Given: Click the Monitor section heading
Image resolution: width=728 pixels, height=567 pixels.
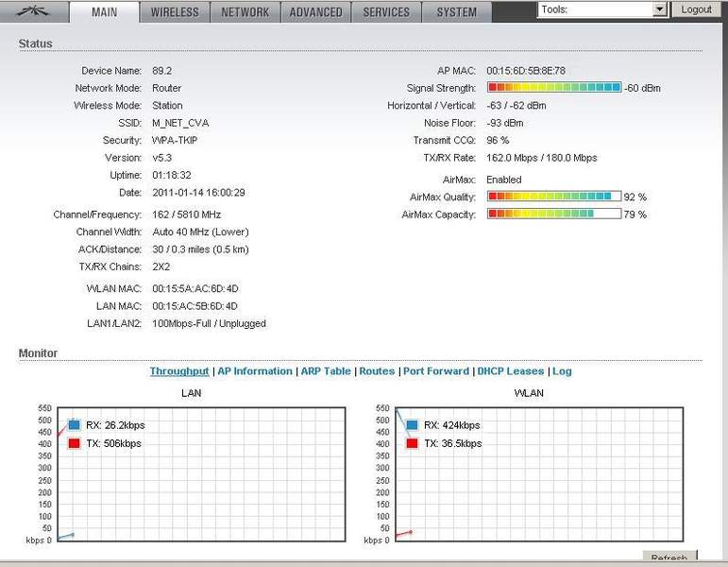Looking at the screenshot, I should pyautogui.click(x=38, y=353).
